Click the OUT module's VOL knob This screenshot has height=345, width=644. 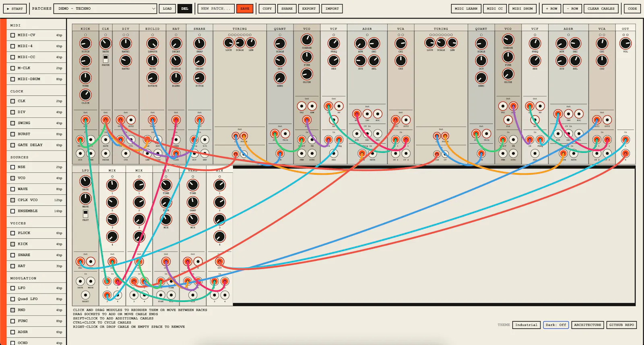625,43
